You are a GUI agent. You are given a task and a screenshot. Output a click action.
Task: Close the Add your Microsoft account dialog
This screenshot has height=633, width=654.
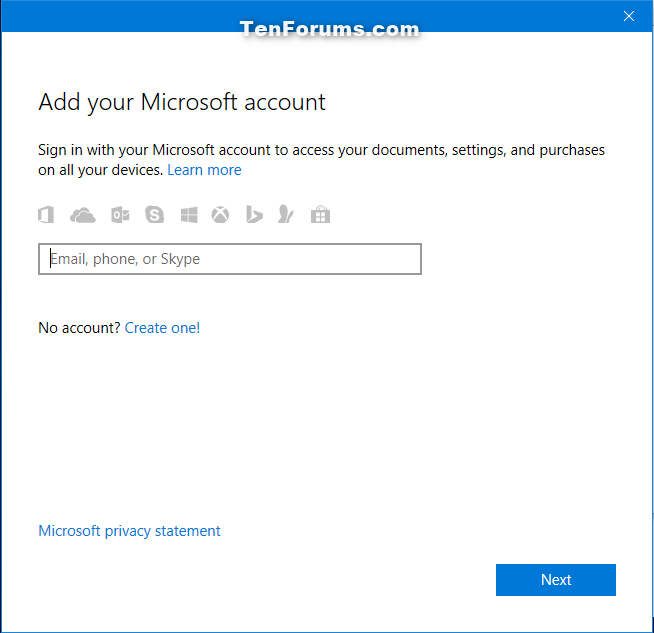click(x=629, y=16)
